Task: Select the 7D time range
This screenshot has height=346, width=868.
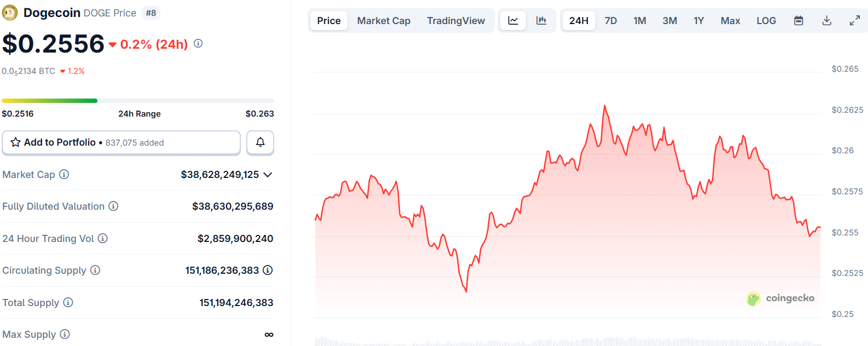Action: [x=610, y=21]
